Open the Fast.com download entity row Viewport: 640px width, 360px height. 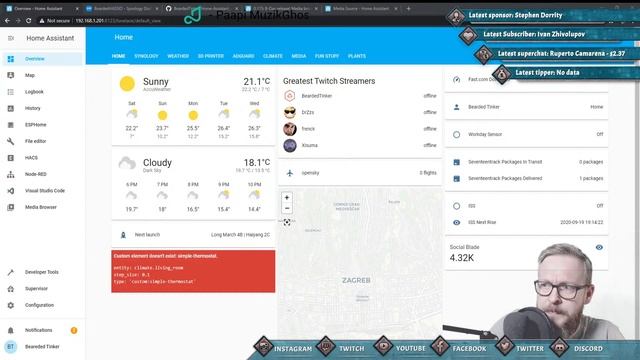pyautogui.click(x=527, y=79)
